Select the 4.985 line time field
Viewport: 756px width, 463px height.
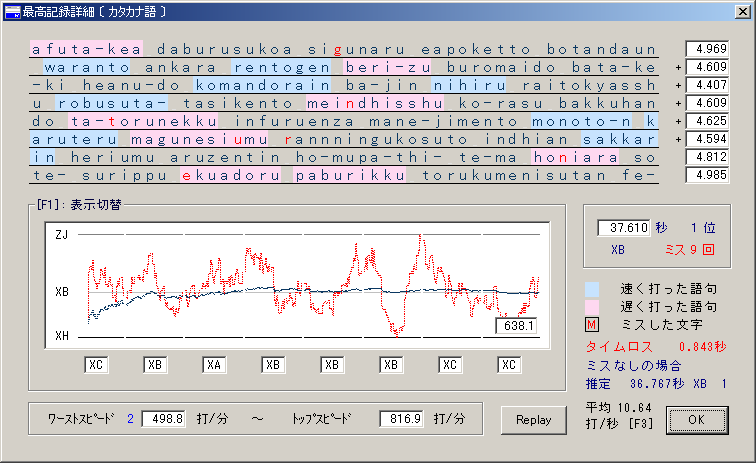tap(707, 175)
